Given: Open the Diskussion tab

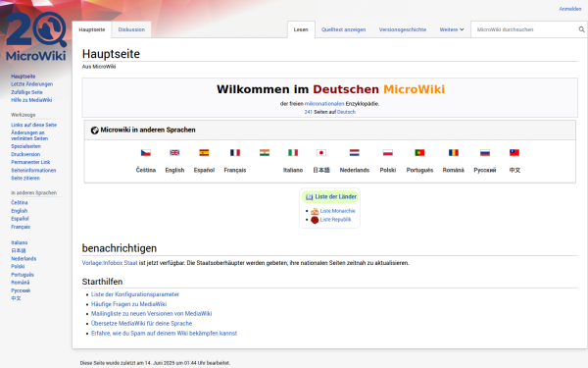Looking at the screenshot, I should click(131, 29).
